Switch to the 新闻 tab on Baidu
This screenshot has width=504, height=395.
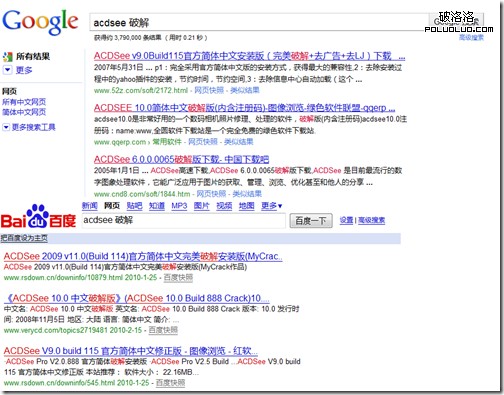90,206
